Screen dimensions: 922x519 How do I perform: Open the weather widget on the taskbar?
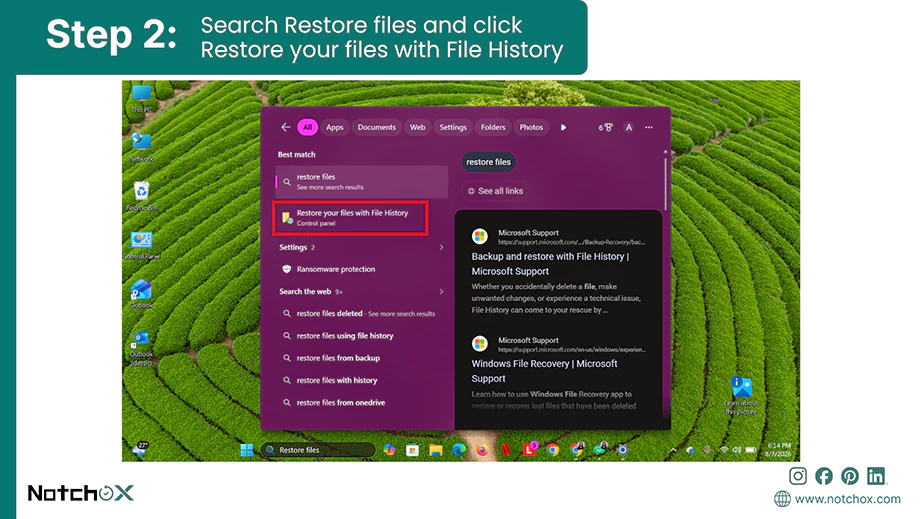click(x=141, y=450)
